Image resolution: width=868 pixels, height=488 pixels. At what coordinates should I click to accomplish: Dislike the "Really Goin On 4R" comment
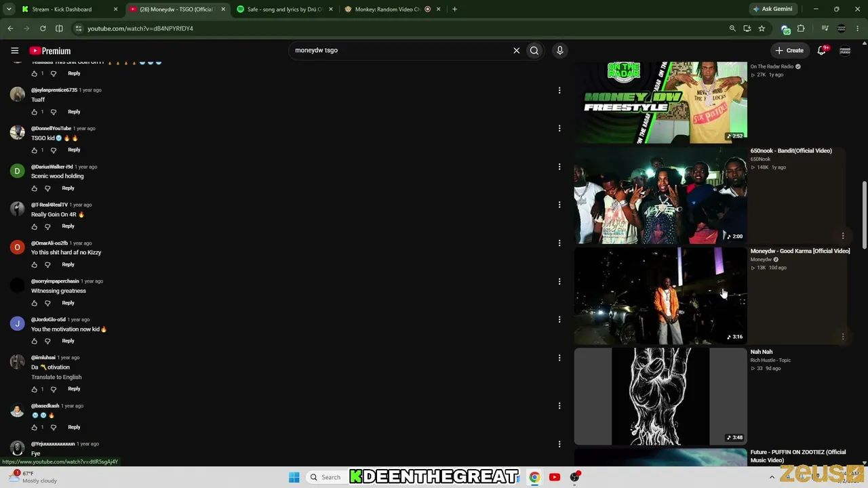47,226
